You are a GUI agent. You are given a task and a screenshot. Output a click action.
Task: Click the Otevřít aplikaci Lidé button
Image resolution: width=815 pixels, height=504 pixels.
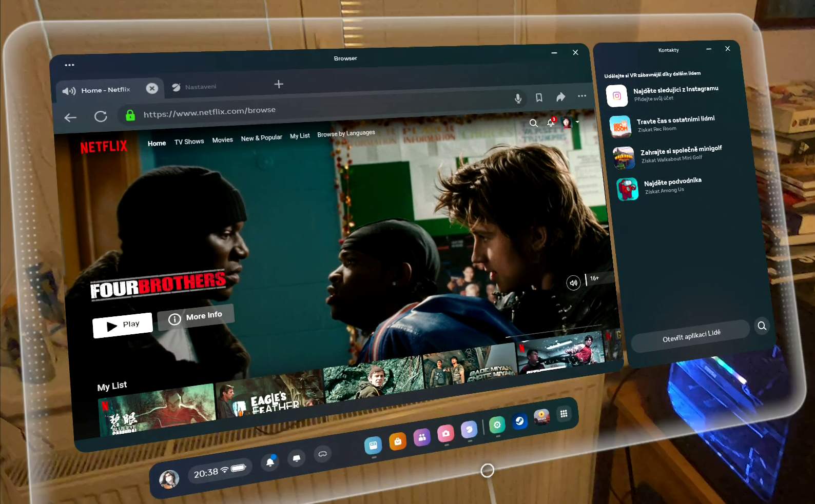click(691, 336)
